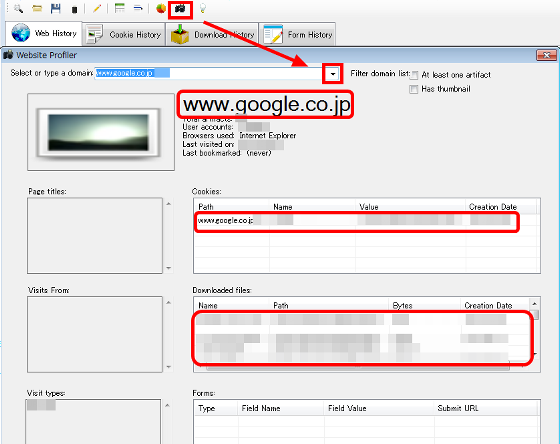Image resolution: width=560 pixels, height=444 pixels.
Task: Sort Cookies by Name column header
Action: [x=312, y=207]
